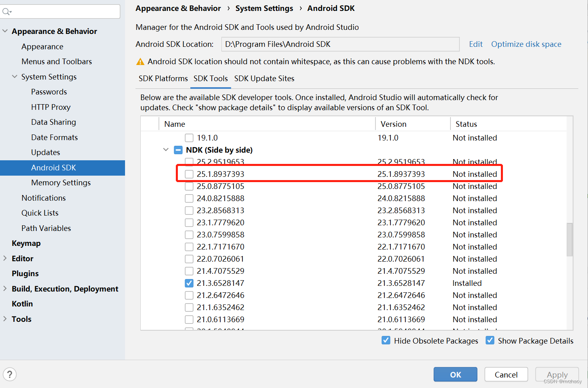Screen dimensions: 588x388
Task: Click the SDK location warning icon
Action: (140, 62)
